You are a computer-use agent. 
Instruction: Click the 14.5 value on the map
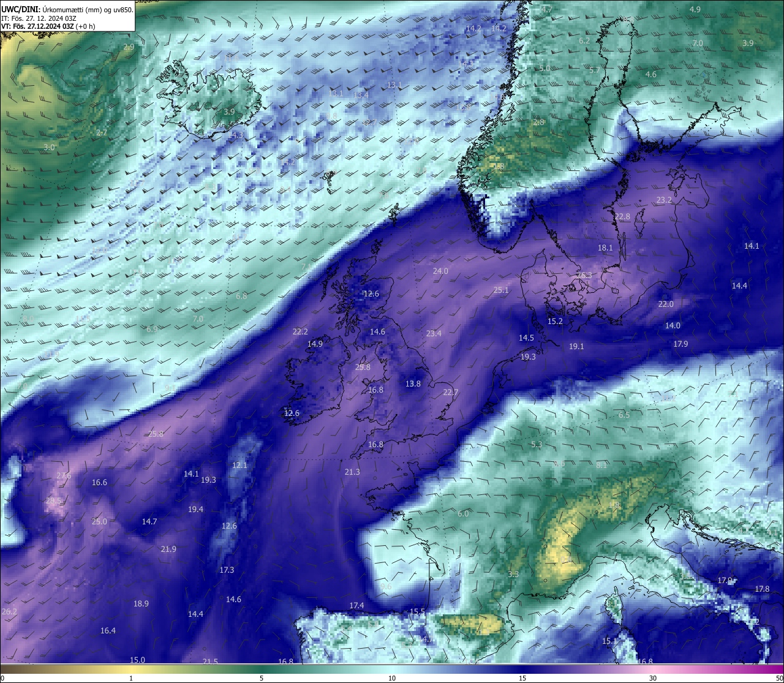[526, 338]
